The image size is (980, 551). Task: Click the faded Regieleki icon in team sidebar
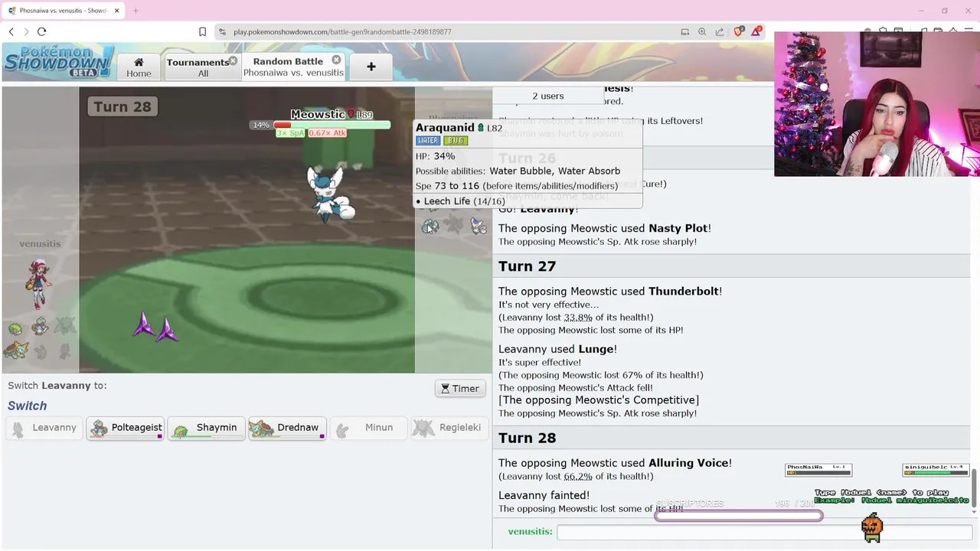coord(65,326)
